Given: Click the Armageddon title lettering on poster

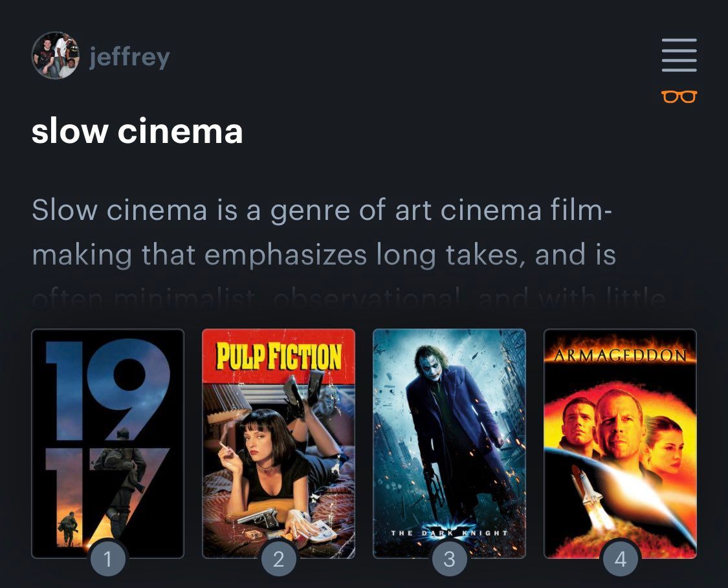Looking at the screenshot, I should coord(621,356).
